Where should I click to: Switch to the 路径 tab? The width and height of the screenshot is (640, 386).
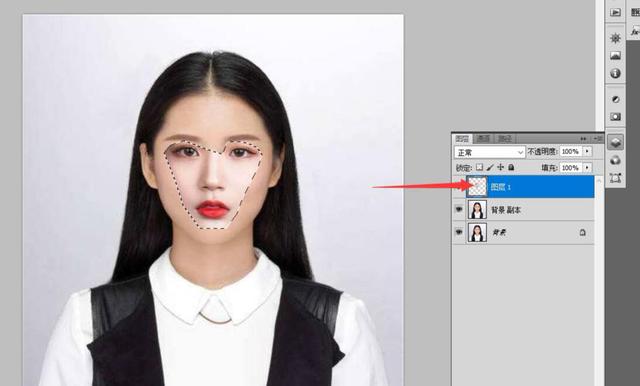(505, 139)
